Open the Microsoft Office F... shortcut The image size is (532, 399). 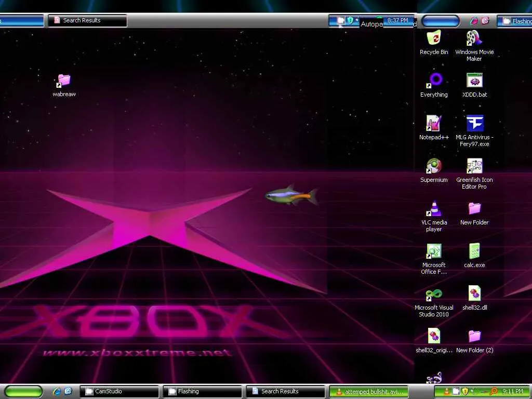tap(434, 259)
